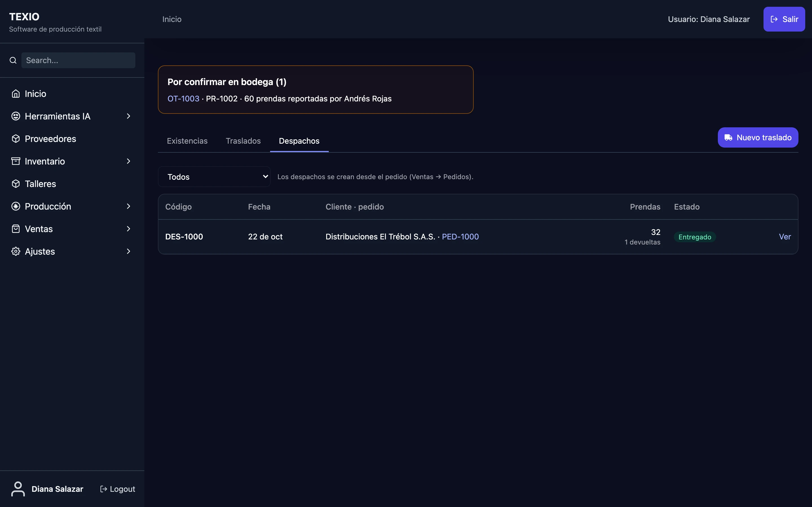Image resolution: width=812 pixels, height=507 pixels.
Task: Click the Talleres package icon
Action: pos(16,184)
